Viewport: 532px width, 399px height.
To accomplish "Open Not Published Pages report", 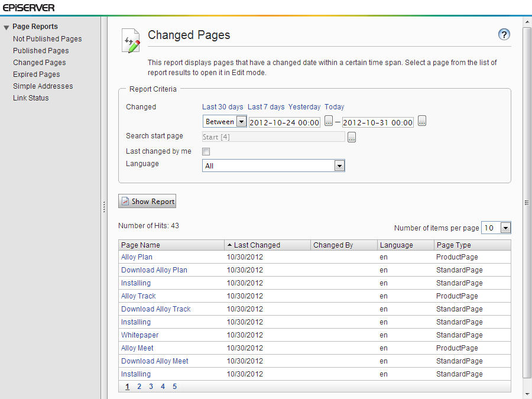I will pos(47,38).
